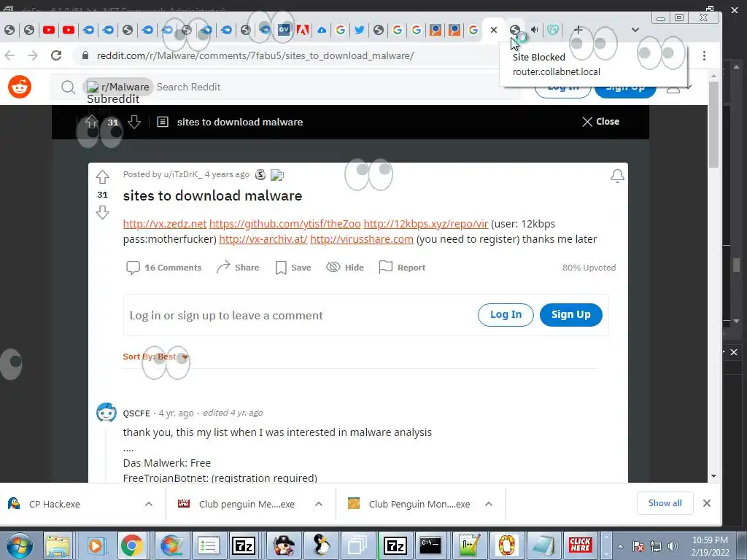This screenshot has height=560, width=747.
Task: Upvote from the black header bar
Action: click(x=91, y=122)
